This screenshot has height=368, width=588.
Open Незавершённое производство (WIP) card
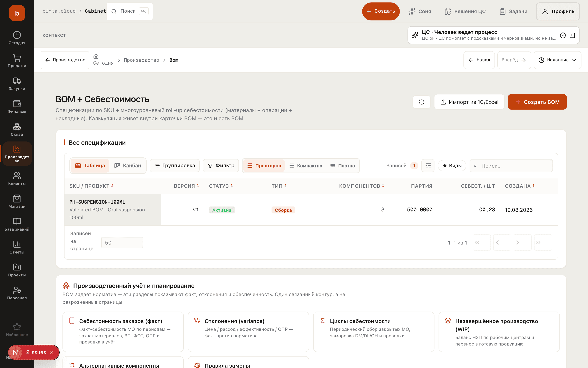pos(499,332)
